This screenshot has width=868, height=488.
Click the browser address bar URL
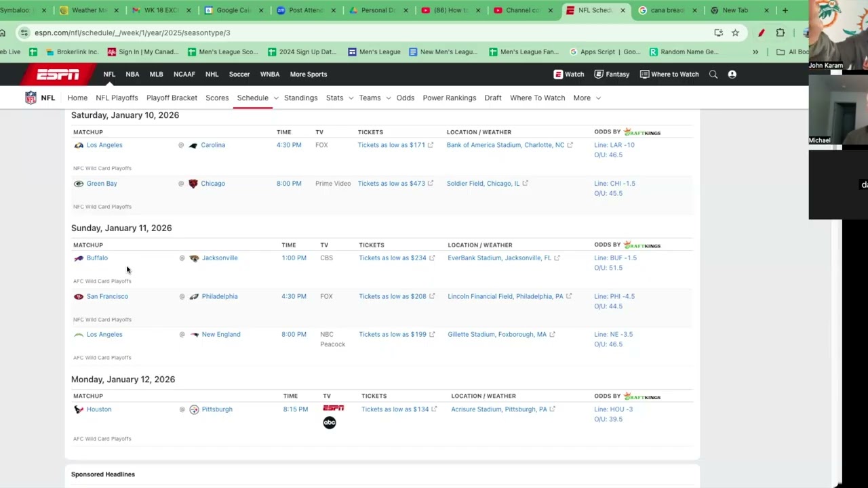point(132,33)
